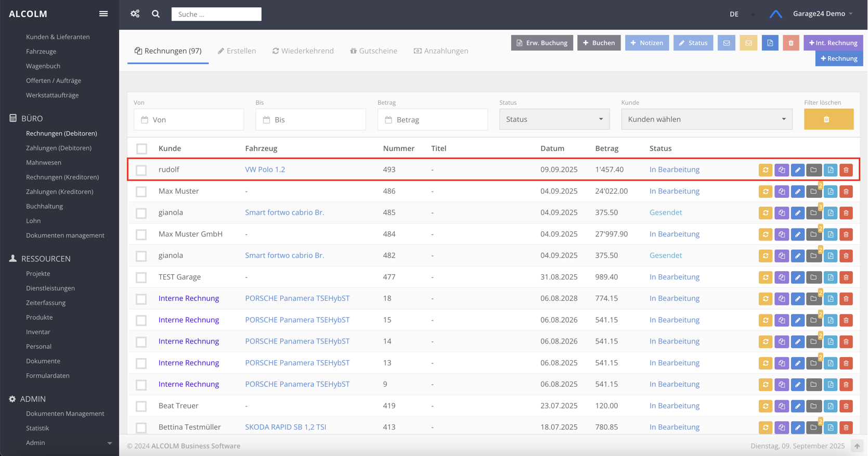Open the Status filter dropdown
Screen dimensions: 868x456
(x=554, y=119)
